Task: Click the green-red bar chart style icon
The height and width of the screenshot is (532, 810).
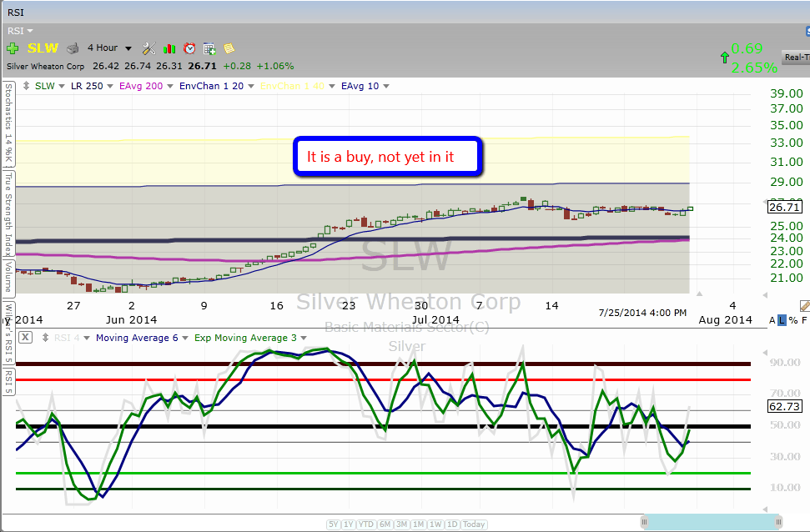Action: 169,48
